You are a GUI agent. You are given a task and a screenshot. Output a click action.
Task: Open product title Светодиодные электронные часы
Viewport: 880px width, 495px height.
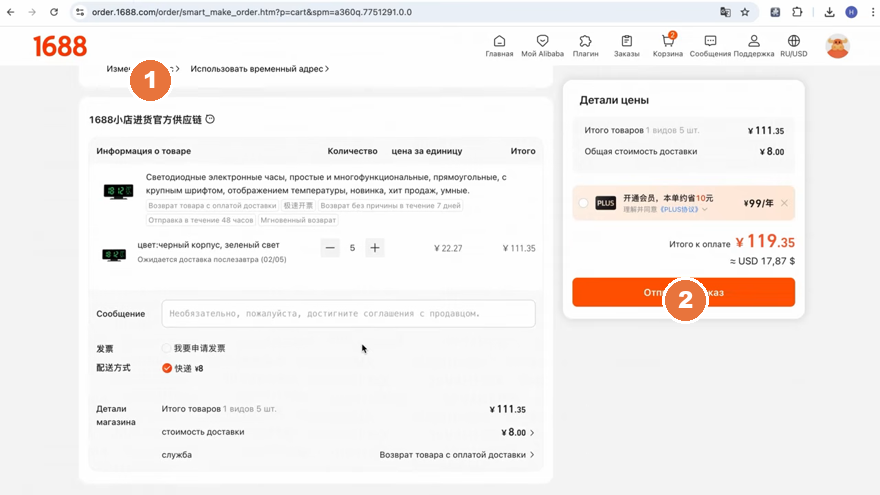(326, 184)
